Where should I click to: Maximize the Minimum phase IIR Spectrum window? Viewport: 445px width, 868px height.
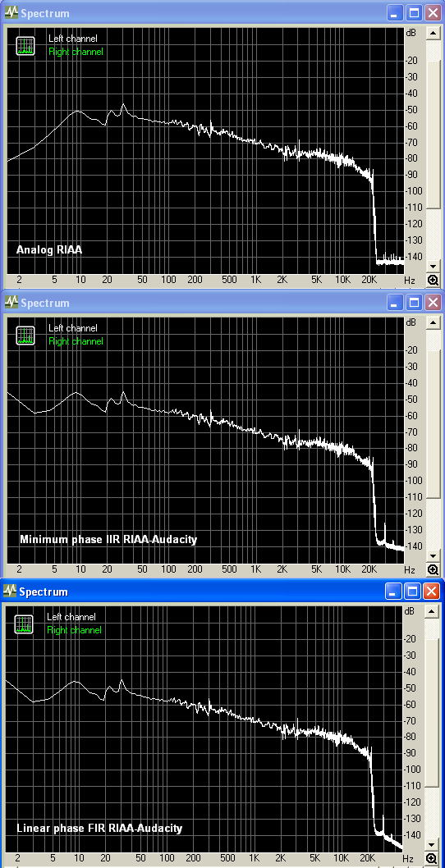pos(414,302)
